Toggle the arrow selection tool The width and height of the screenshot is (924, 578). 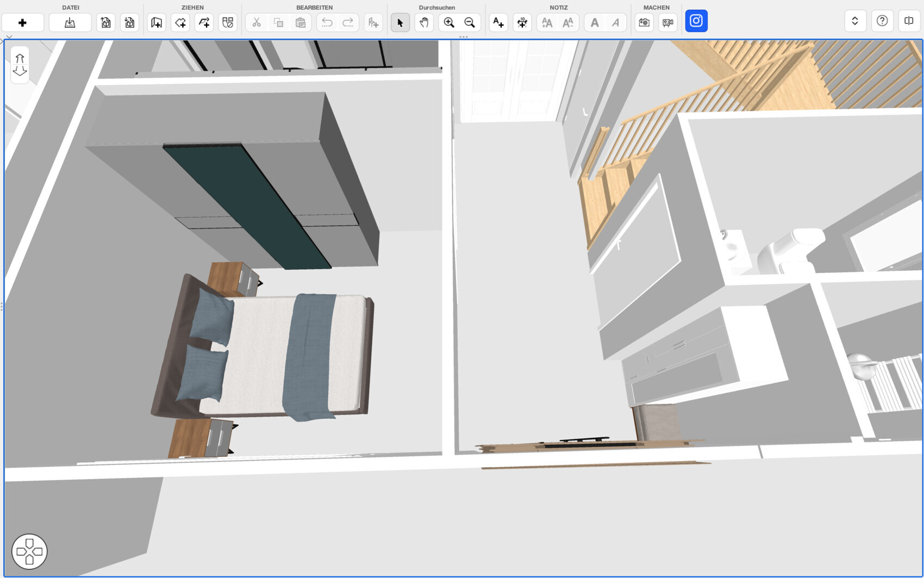(400, 23)
